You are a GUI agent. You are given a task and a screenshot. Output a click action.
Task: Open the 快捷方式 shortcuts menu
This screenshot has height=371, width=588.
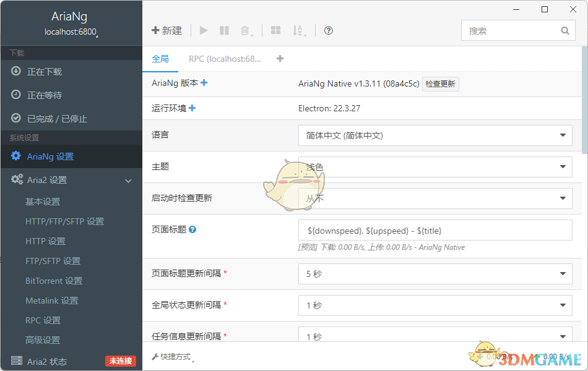coord(173,357)
